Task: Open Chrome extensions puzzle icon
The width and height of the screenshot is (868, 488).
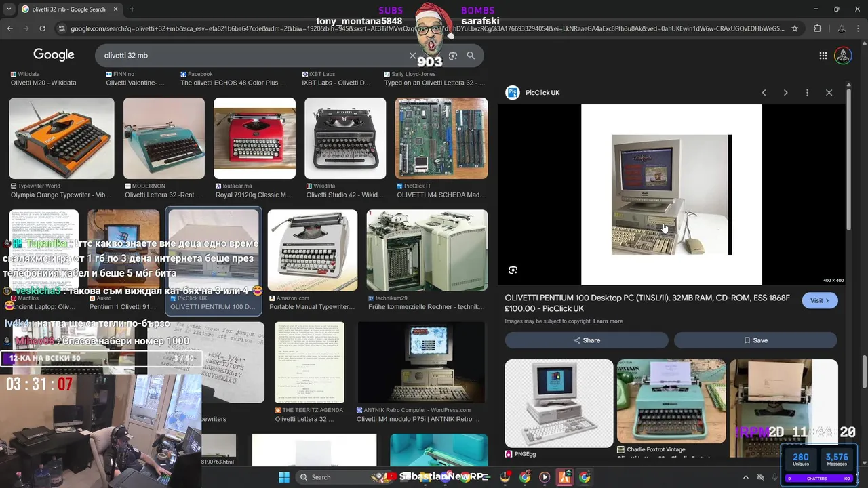Action: [817, 28]
